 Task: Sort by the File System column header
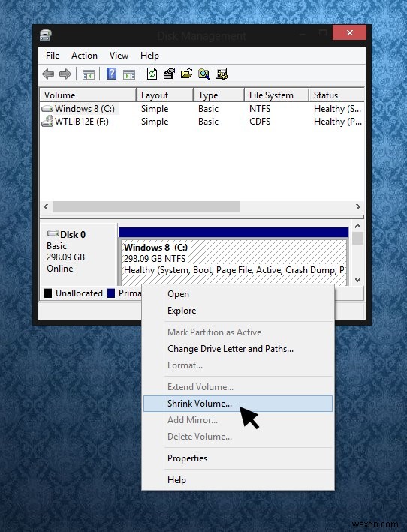coord(276,95)
